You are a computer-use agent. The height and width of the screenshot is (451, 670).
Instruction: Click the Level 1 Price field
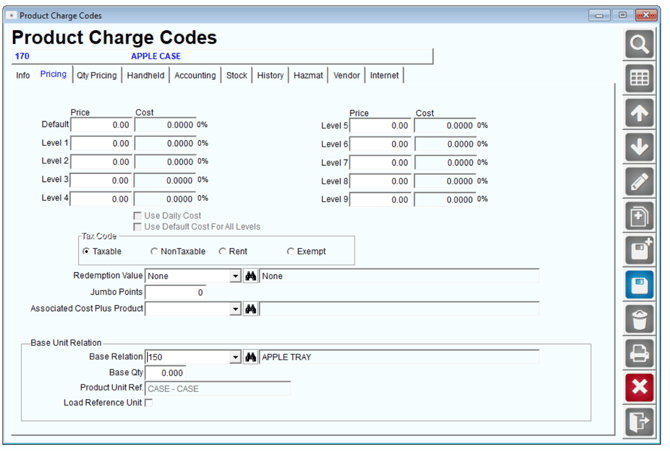[101, 143]
